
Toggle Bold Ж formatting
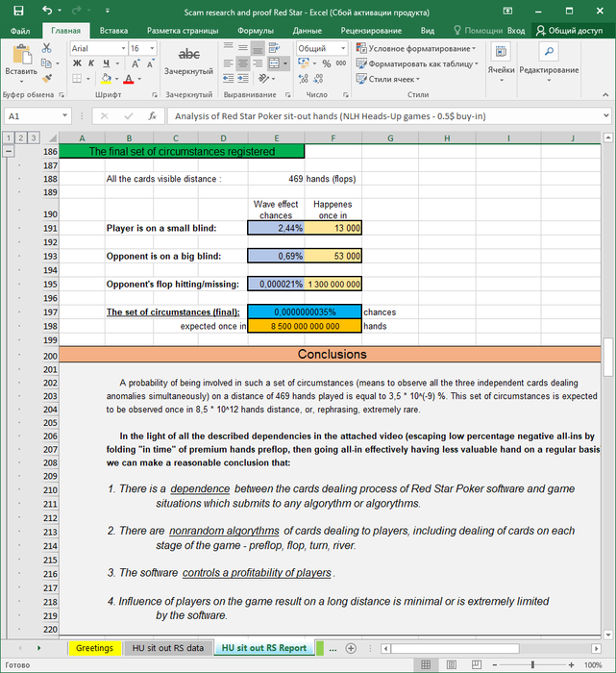pyautogui.click(x=77, y=63)
